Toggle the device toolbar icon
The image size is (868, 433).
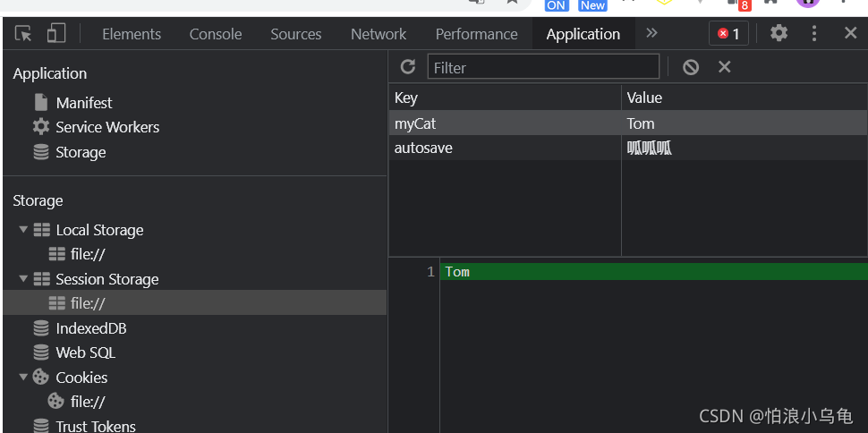click(55, 33)
